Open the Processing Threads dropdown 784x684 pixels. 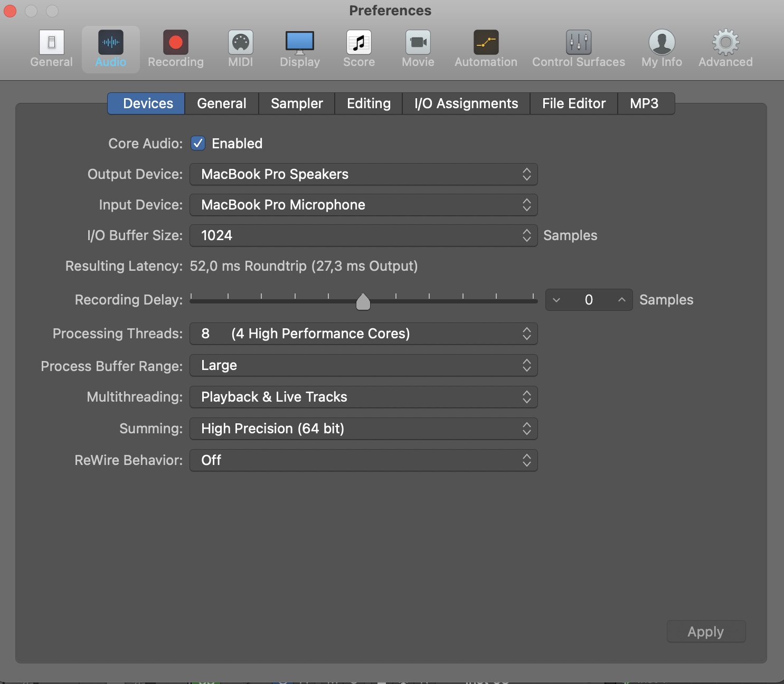tap(364, 334)
